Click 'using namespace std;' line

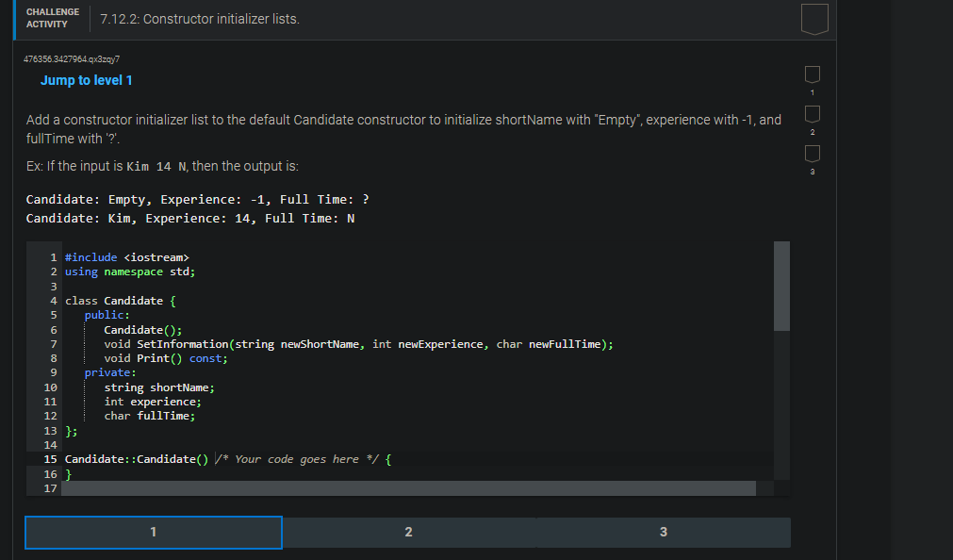click(x=130, y=272)
